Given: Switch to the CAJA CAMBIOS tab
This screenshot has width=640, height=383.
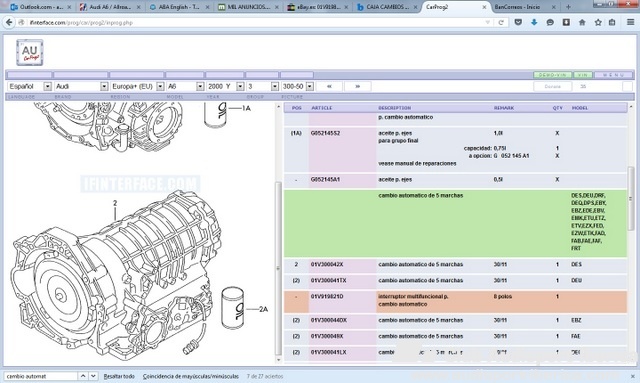Looking at the screenshot, I should coord(388,7).
